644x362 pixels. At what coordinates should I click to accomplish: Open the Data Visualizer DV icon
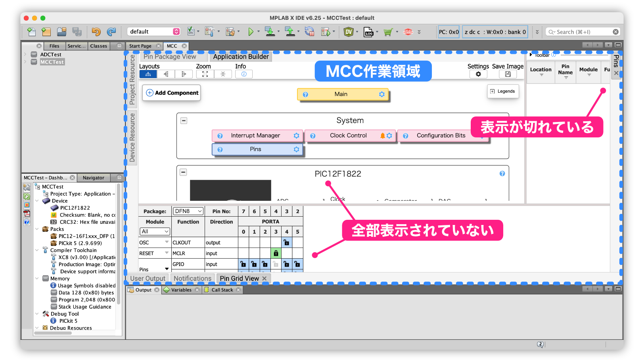[x=349, y=32]
